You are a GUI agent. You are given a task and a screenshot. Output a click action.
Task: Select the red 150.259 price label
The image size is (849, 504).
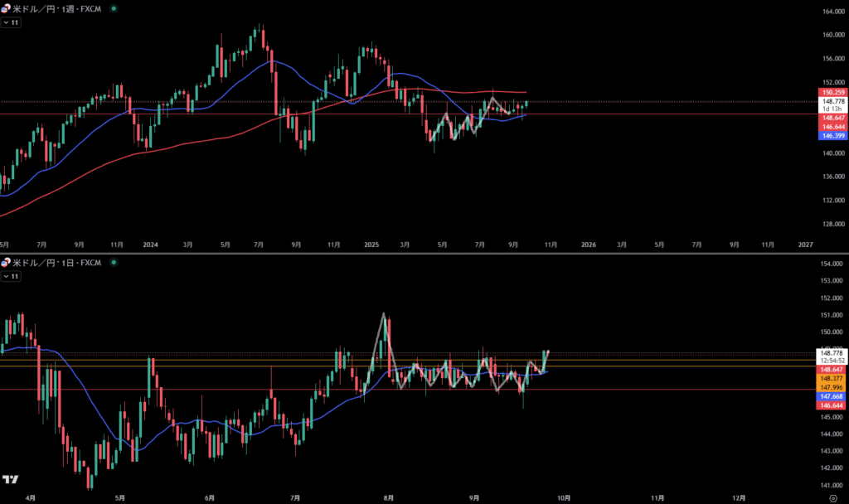click(x=832, y=91)
